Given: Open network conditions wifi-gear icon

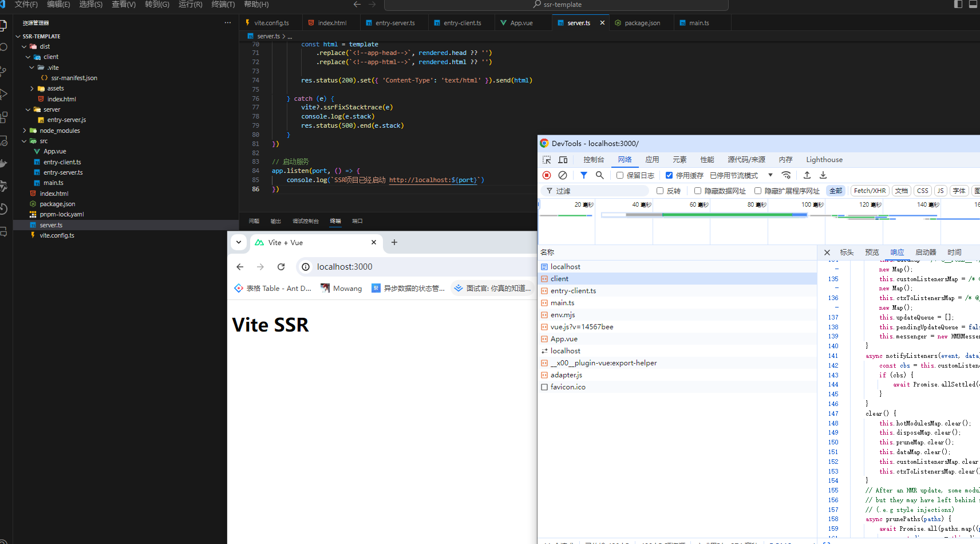Looking at the screenshot, I should pos(786,175).
